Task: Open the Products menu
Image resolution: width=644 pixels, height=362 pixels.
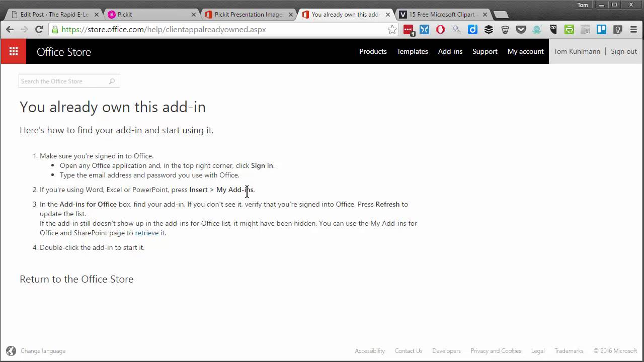Action: click(x=373, y=51)
